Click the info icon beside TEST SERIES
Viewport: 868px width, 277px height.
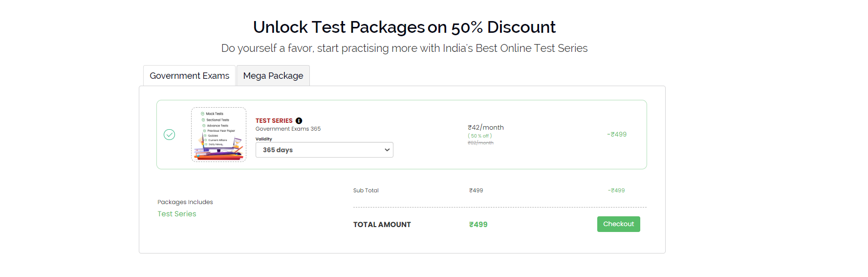[x=299, y=121]
